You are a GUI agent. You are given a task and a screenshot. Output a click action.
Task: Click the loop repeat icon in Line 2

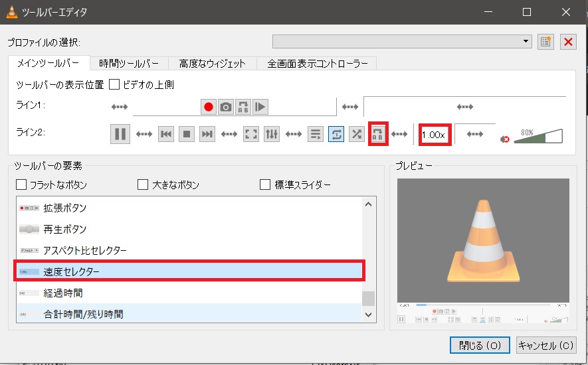[336, 134]
